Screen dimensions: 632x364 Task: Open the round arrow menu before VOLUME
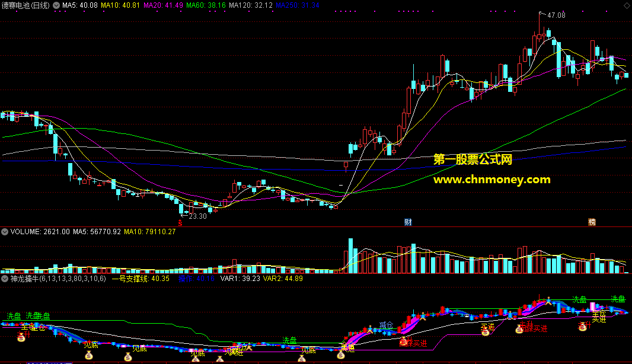pyautogui.click(x=4, y=232)
